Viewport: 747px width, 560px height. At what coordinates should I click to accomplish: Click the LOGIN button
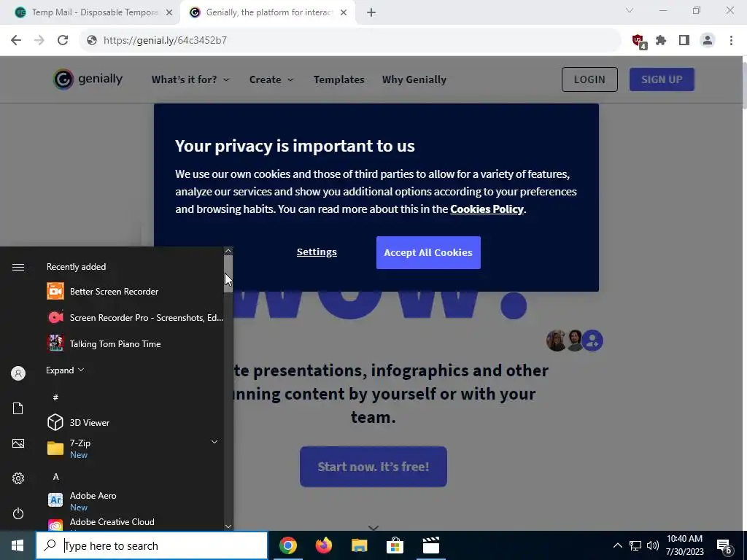589,79
